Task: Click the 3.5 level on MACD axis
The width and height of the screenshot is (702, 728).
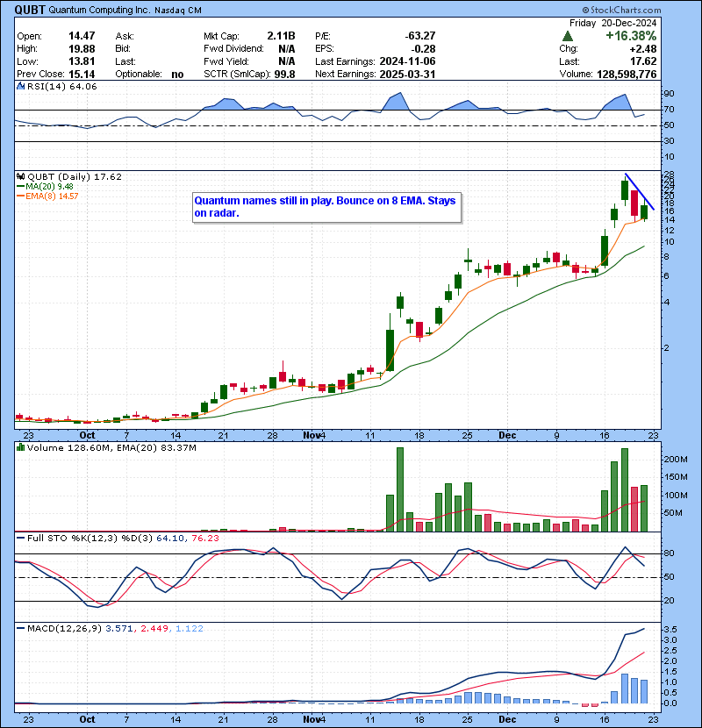Action: tap(670, 630)
